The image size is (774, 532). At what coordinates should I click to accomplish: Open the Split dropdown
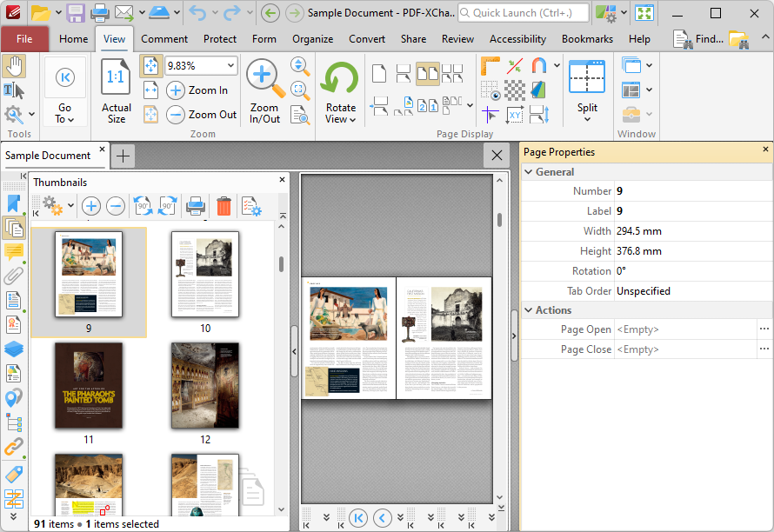pyautogui.click(x=587, y=90)
